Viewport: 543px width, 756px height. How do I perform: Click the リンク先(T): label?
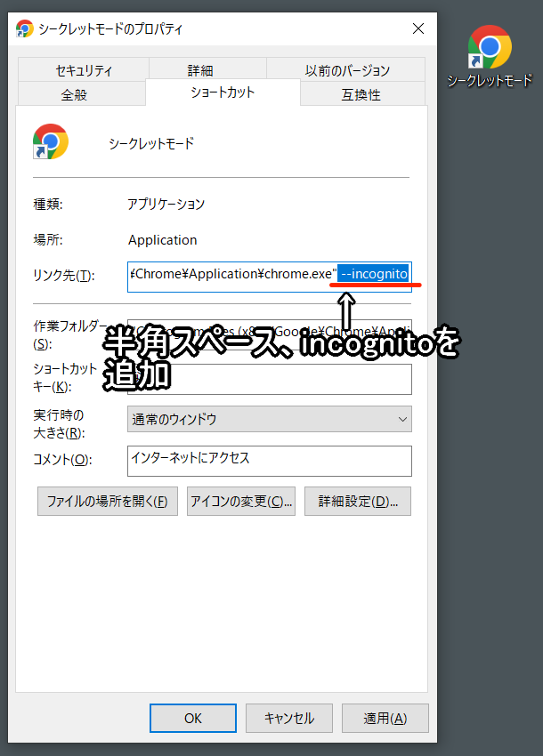coord(64,276)
